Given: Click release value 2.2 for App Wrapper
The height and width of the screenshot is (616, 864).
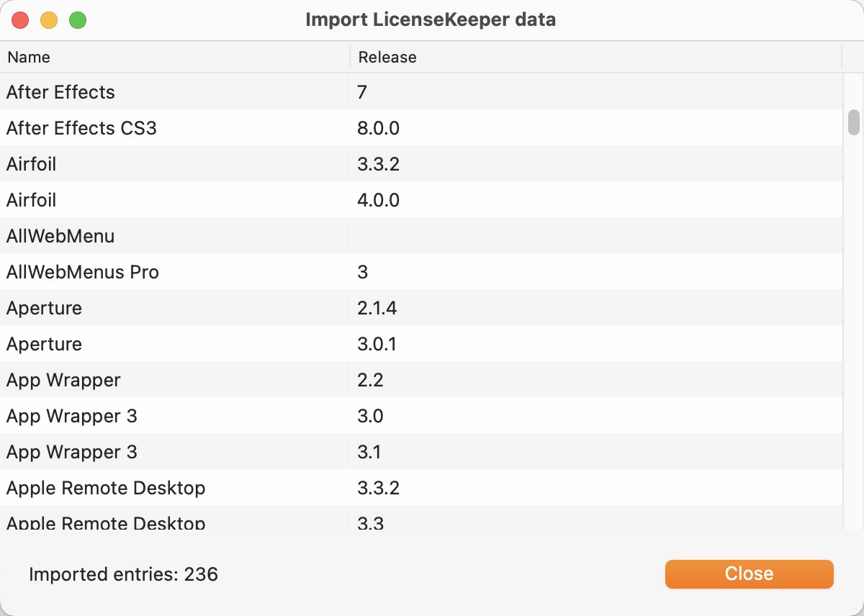Looking at the screenshot, I should pos(370,380).
